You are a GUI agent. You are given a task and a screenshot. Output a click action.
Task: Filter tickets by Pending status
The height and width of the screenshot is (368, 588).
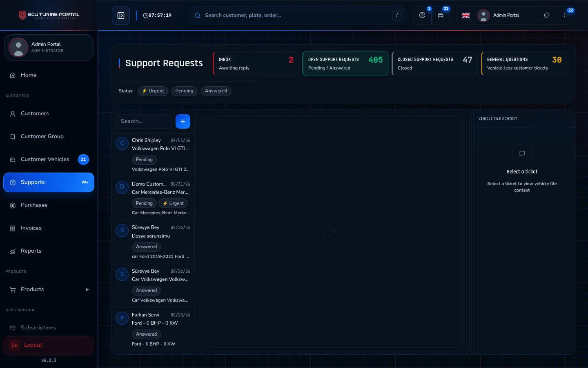pyautogui.click(x=184, y=91)
